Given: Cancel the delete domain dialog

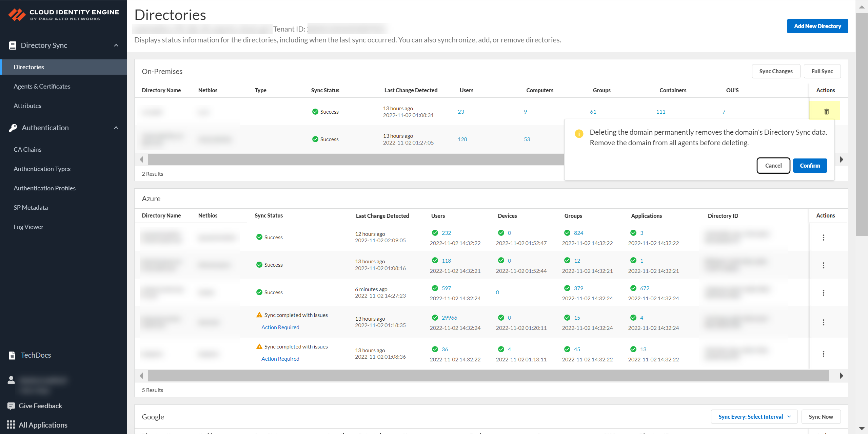Looking at the screenshot, I should 773,166.
